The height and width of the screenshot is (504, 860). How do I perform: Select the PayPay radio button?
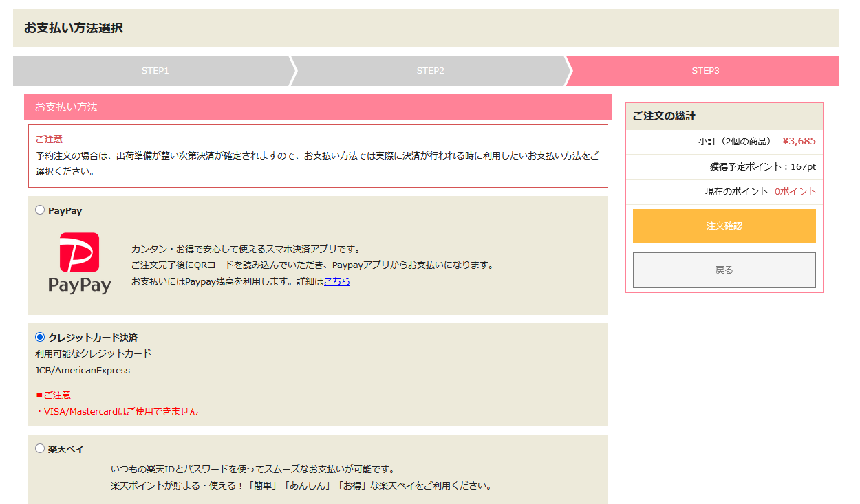click(40, 210)
